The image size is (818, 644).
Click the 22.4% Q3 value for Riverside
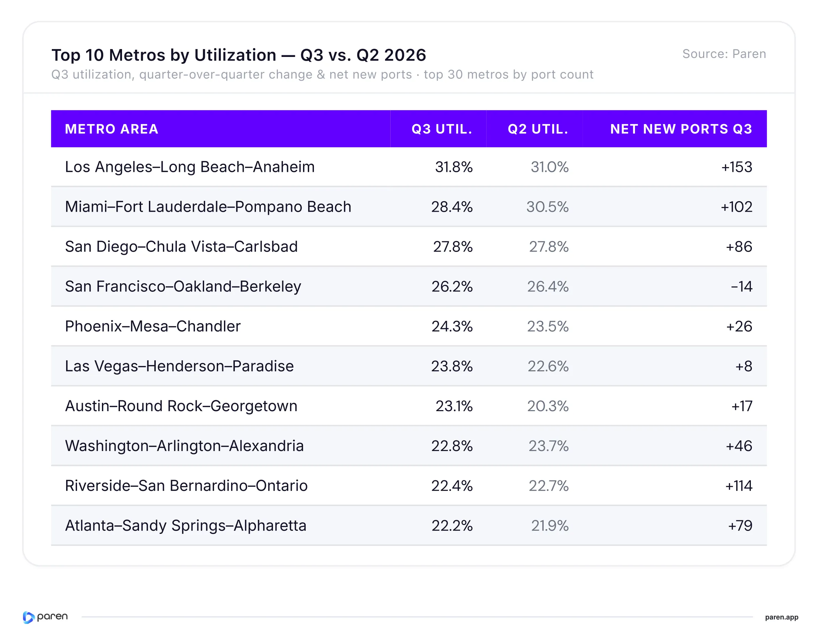click(452, 485)
